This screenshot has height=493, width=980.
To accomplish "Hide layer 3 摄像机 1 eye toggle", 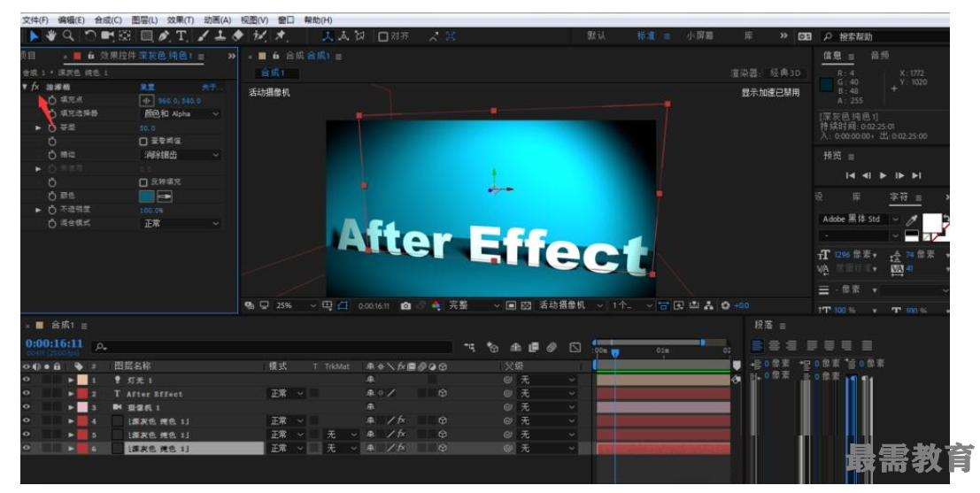I will coord(27,407).
